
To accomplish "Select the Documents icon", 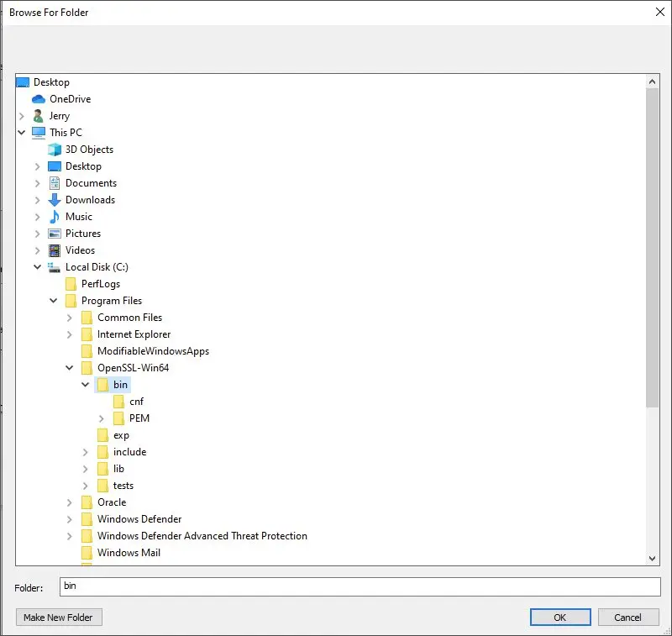I will coord(55,183).
